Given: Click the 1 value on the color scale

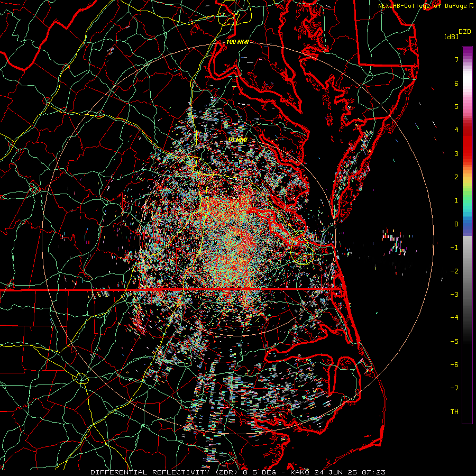Looking at the screenshot, I should 456,200.
